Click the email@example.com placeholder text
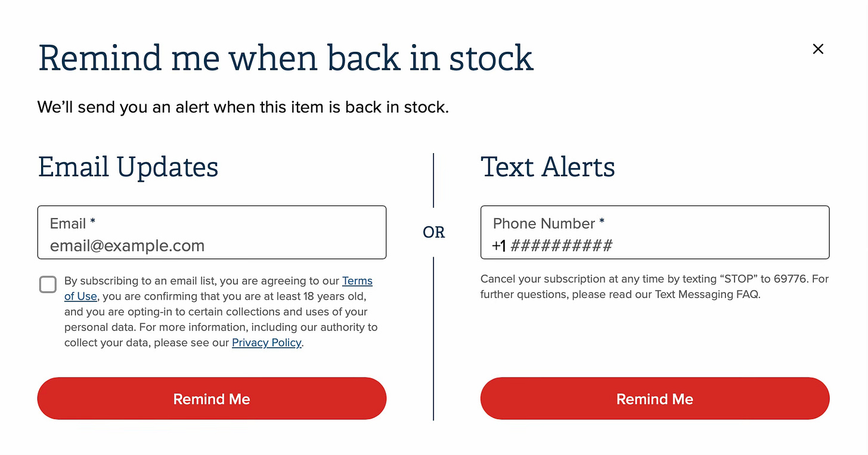The image size is (868, 455). point(127,246)
